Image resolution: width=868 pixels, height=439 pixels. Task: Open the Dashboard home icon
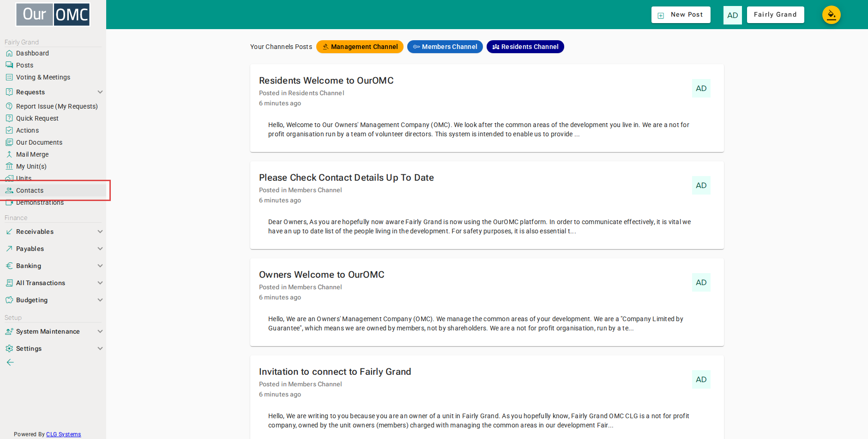9,53
